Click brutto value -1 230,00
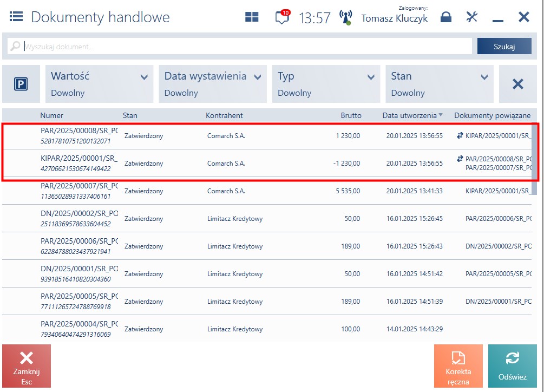Screen dimensions: 544x392 coord(346,164)
